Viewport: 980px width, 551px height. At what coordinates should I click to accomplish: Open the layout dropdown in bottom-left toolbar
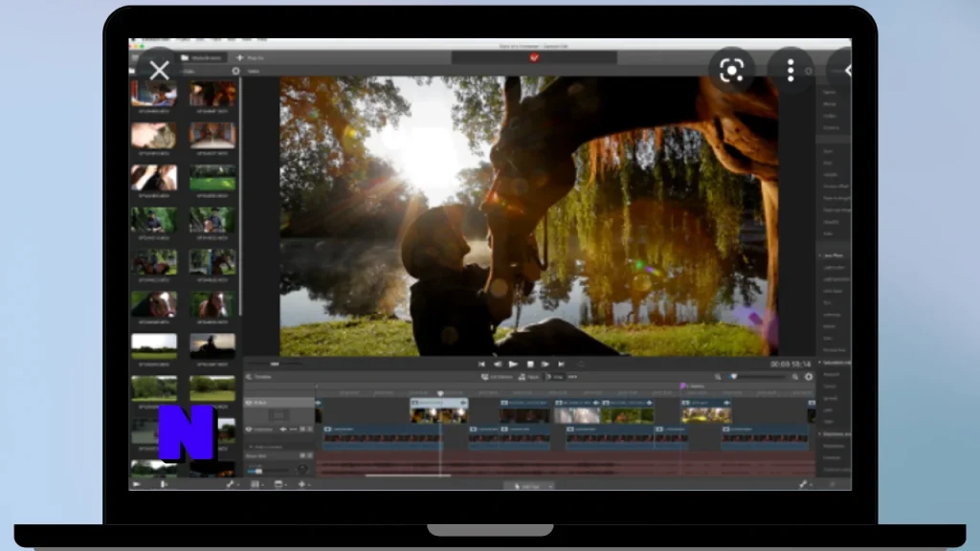(256, 484)
